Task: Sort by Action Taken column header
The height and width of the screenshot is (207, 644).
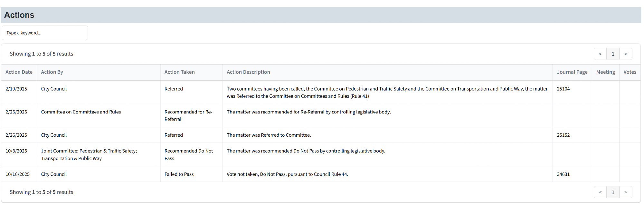Action: coord(179,72)
